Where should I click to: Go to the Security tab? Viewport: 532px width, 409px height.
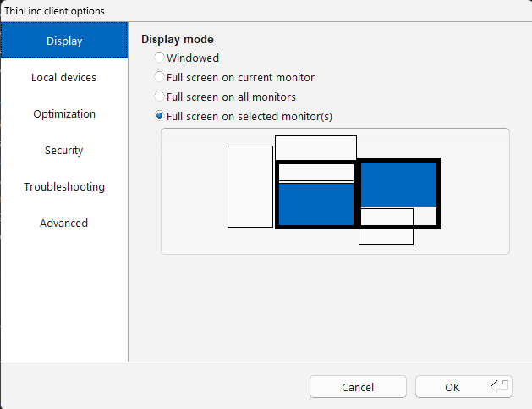pyautogui.click(x=64, y=150)
